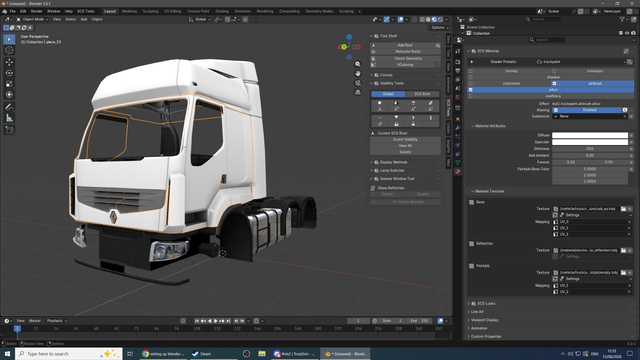Screen dimensions: 640x360
Task: Activate the Measure ruler tool
Action: point(9,118)
